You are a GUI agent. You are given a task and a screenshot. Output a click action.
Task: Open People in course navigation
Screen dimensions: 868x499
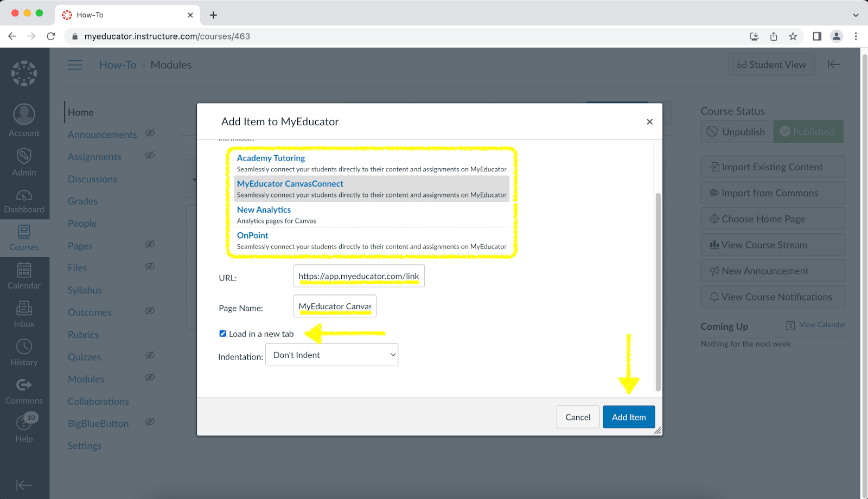point(82,223)
